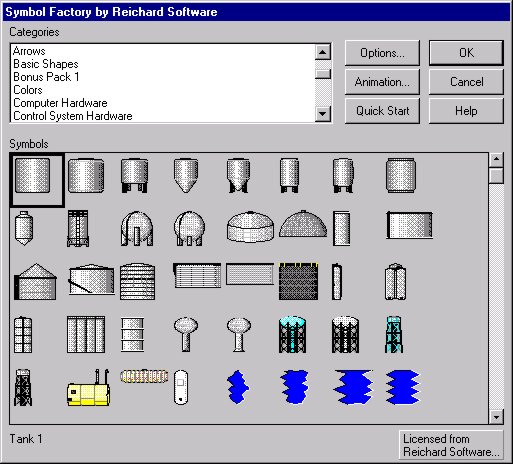Choose the horizontal tank with ribbed rings
Image resolution: width=513 pixels, height=464 pixels.
144,376
